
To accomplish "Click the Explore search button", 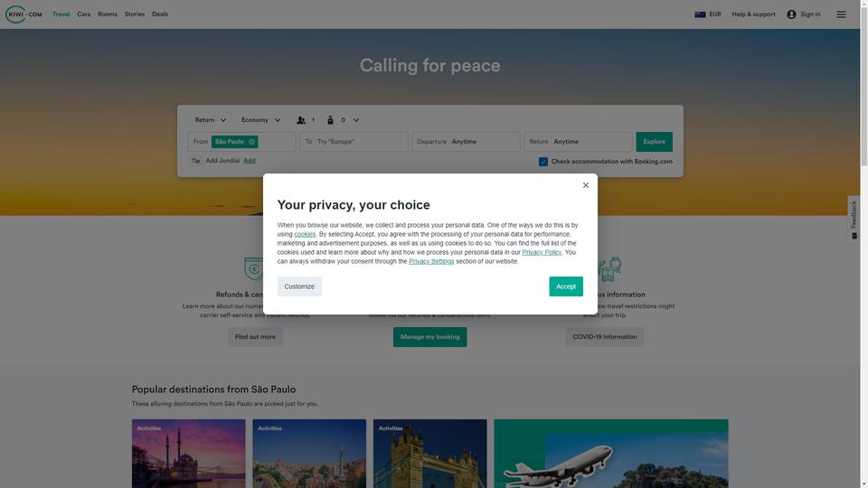I will pos(654,142).
